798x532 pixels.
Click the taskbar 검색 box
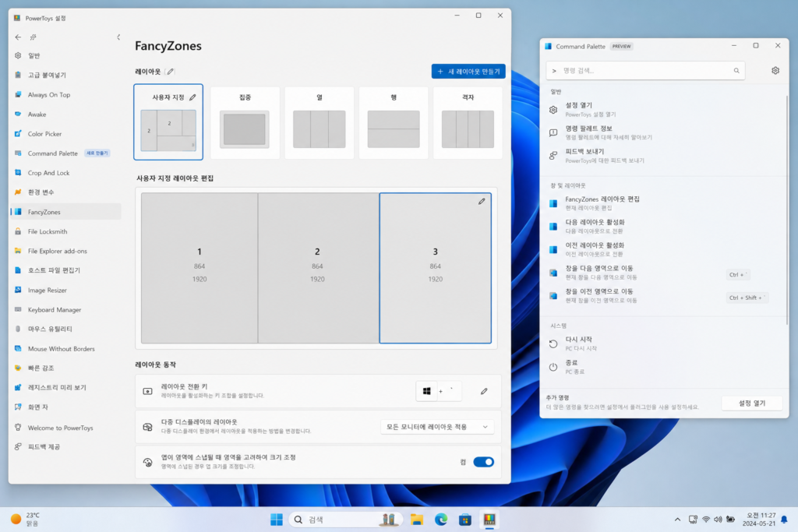(x=346, y=520)
